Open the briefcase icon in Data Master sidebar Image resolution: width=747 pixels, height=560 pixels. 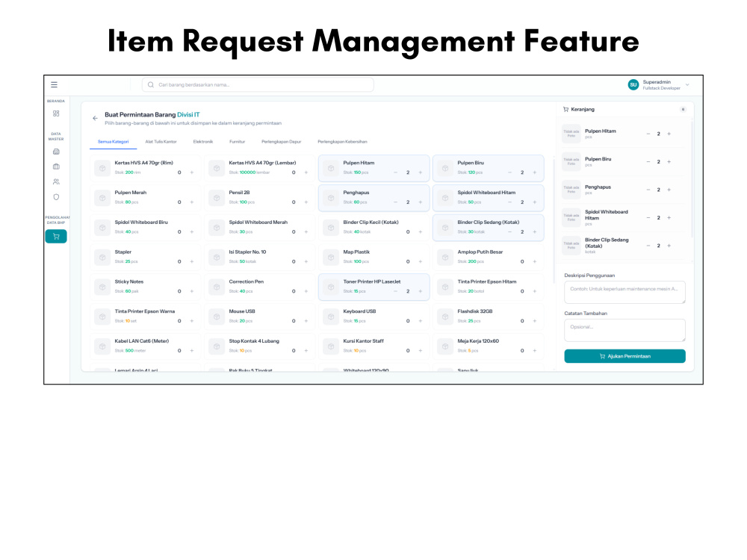click(56, 167)
